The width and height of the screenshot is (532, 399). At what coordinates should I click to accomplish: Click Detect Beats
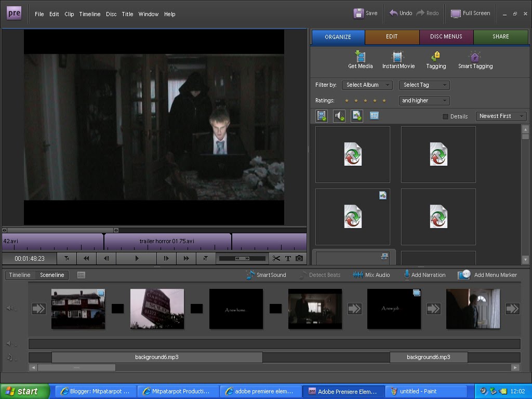[320, 275]
